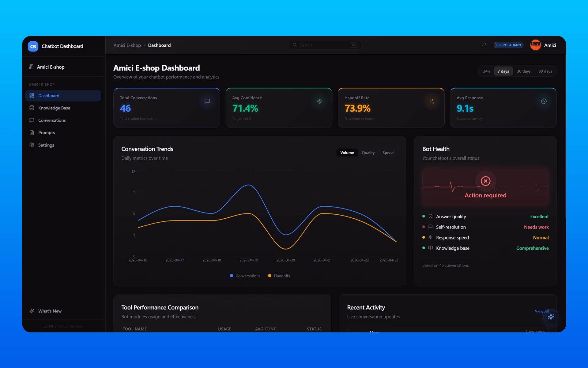Click the Needs work status label
Image resolution: width=588 pixels, height=368 pixels.
(x=536, y=227)
